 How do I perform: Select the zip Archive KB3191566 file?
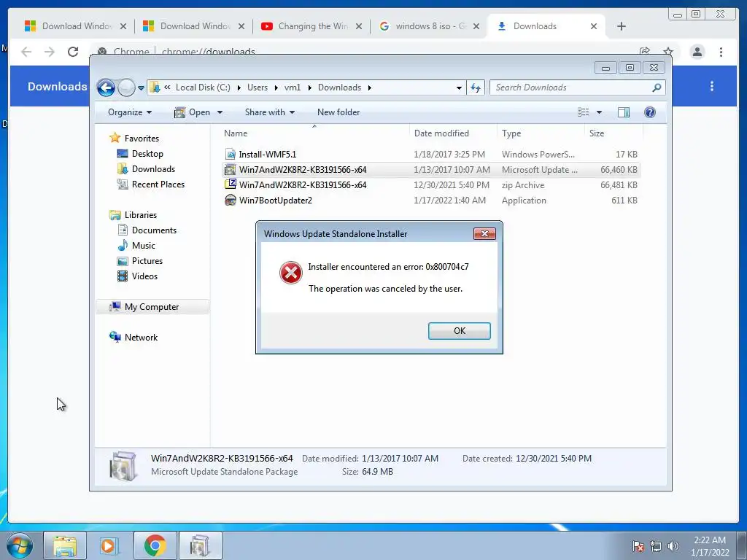point(430,184)
